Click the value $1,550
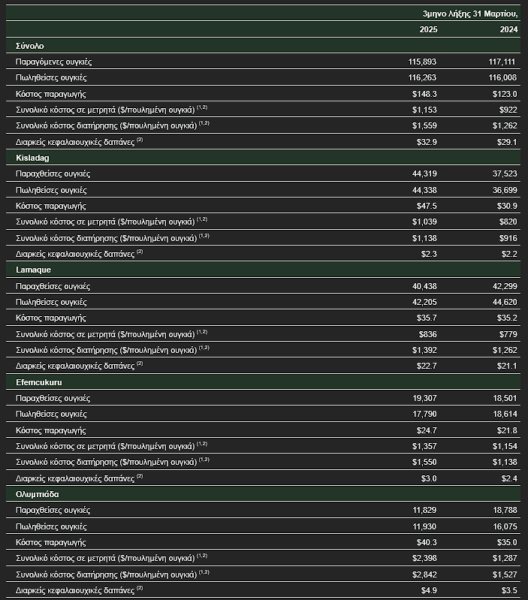The image size is (528, 600). (x=425, y=462)
